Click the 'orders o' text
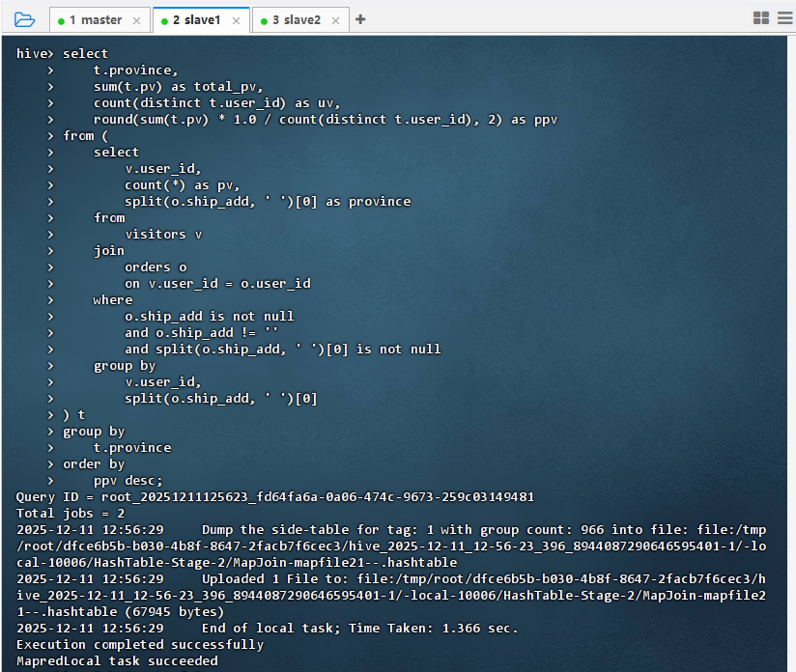Viewport: 796px width, 672px height. click(156, 267)
